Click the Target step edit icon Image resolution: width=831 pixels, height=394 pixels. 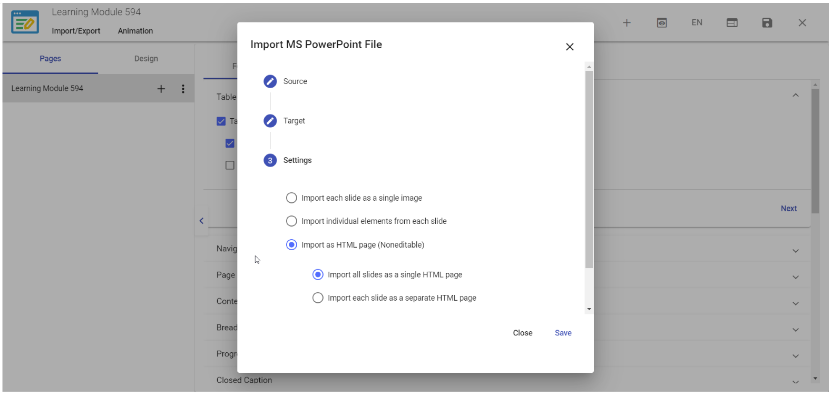[x=270, y=120]
